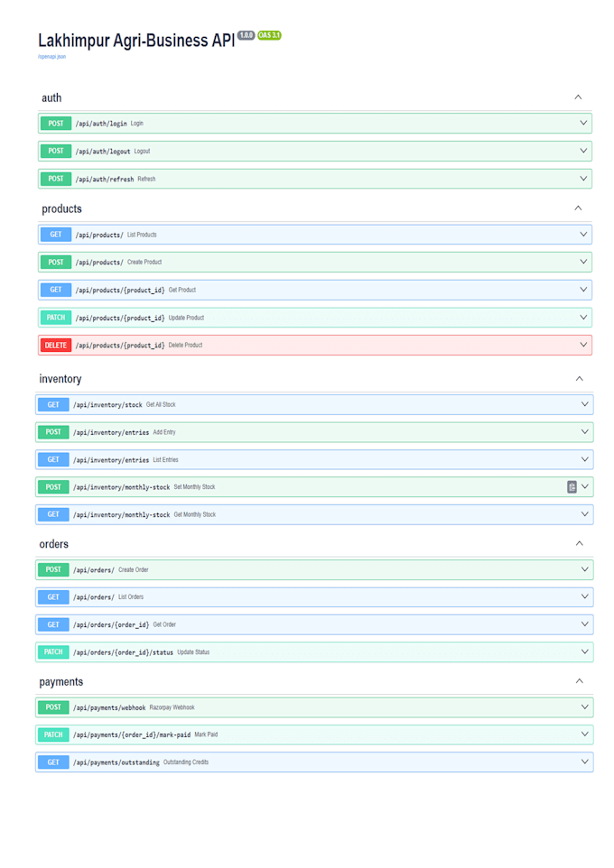
Task: Click the GET badge for Outstanding Credits
Action: [x=53, y=762]
